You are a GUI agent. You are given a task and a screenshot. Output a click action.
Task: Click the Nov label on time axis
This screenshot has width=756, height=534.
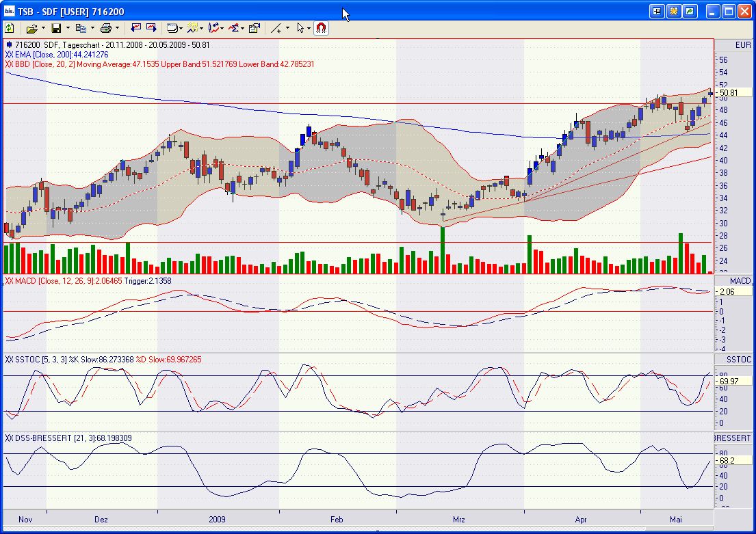pyautogui.click(x=25, y=520)
